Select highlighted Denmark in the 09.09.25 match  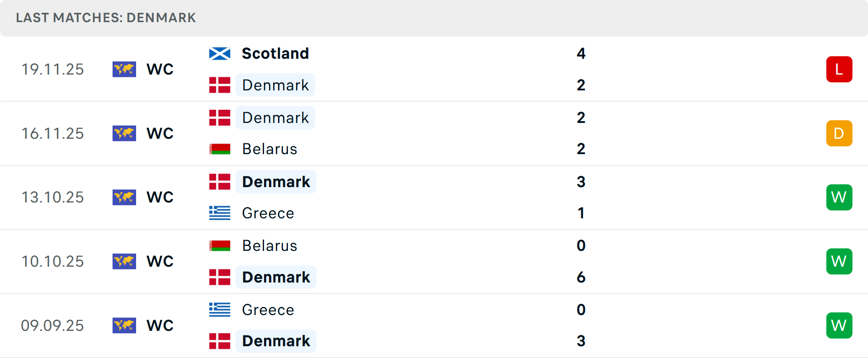276,341
